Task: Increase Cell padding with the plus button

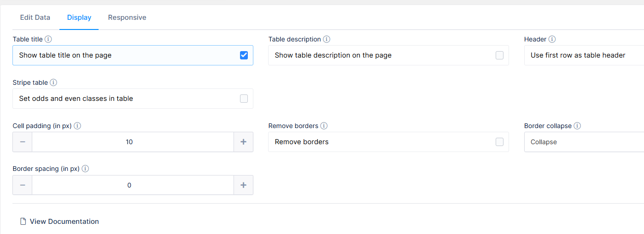Action: pyautogui.click(x=244, y=142)
